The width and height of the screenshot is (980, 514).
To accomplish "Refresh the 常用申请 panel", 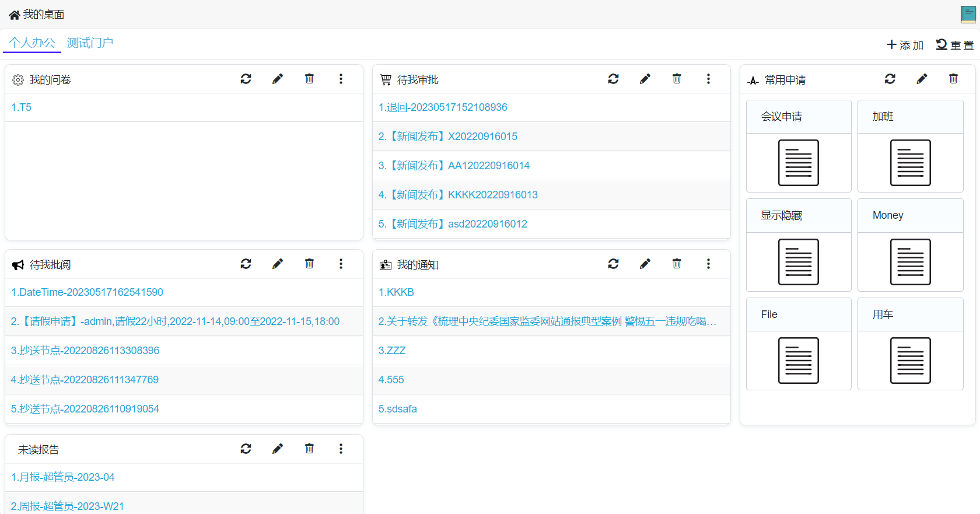I will click(890, 79).
